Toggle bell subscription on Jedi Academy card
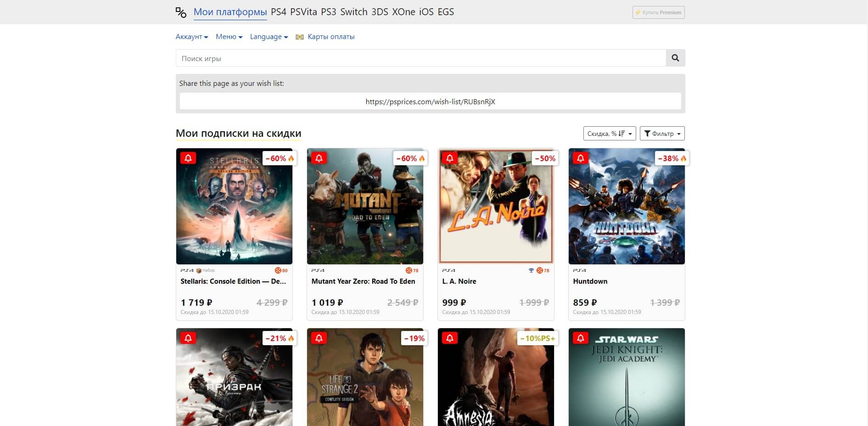868x426 pixels. 581,338
